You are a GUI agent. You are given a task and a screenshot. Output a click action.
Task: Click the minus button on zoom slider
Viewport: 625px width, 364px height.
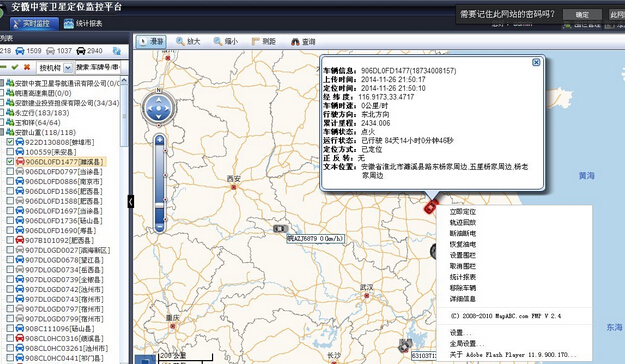pos(159,226)
